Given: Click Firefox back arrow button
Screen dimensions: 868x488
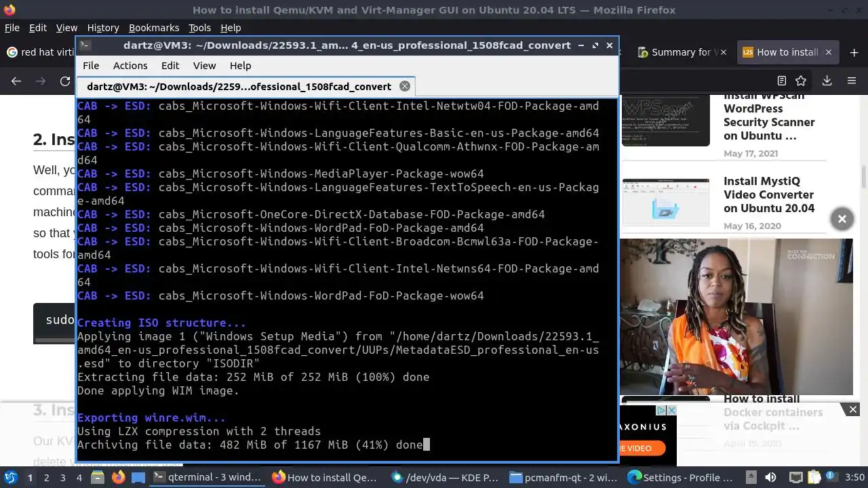Looking at the screenshot, I should click(x=16, y=81).
